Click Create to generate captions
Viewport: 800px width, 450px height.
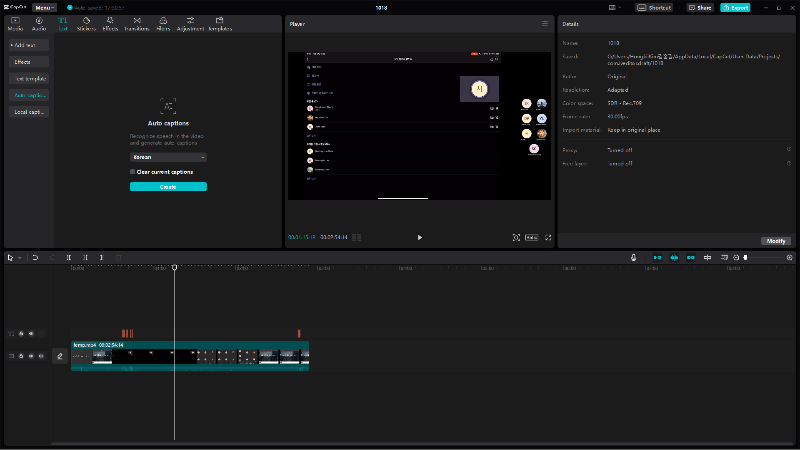tap(168, 187)
